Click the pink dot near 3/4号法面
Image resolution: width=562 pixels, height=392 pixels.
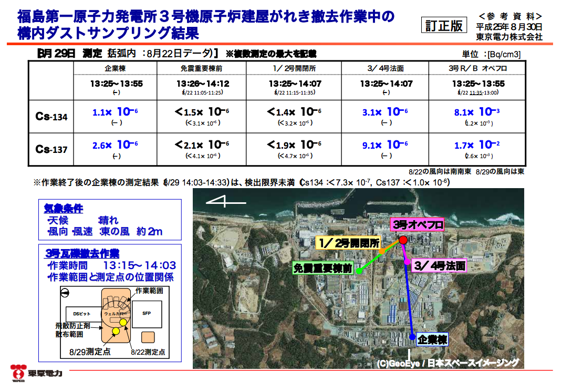pos(407,260)
